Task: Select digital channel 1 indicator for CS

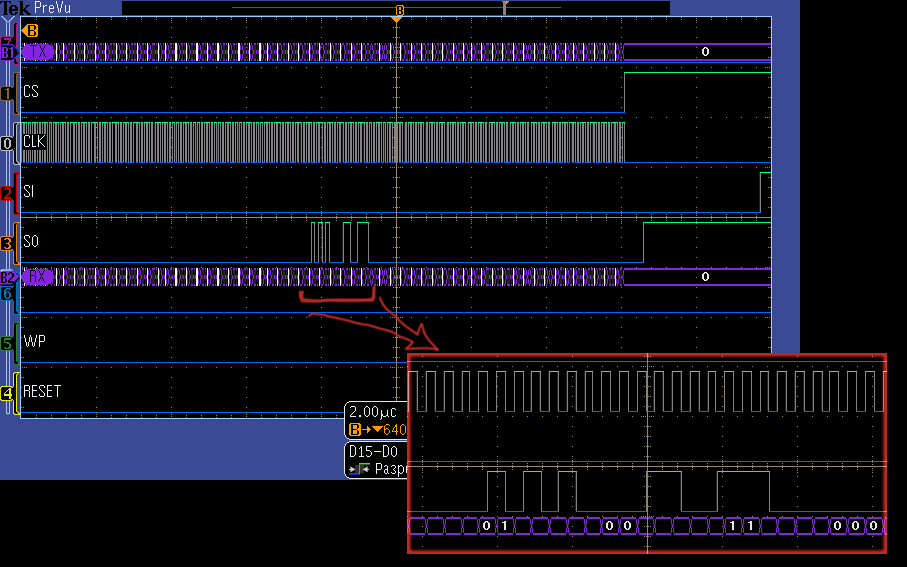Action: click(7, 94)
